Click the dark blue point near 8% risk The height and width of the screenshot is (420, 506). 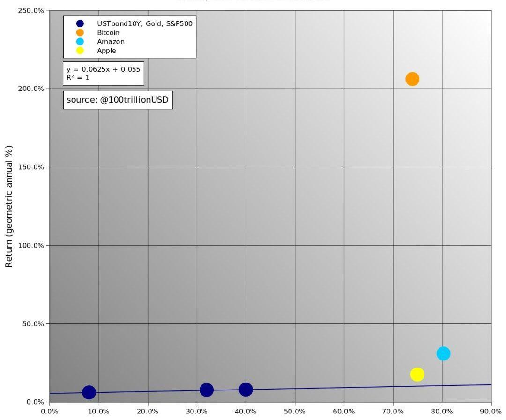coord(89,392)
